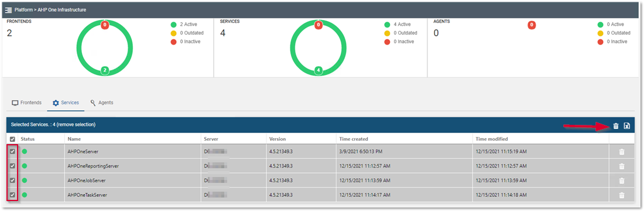Click '12/15/2021 11:14:18 AM' modified time

501,195
